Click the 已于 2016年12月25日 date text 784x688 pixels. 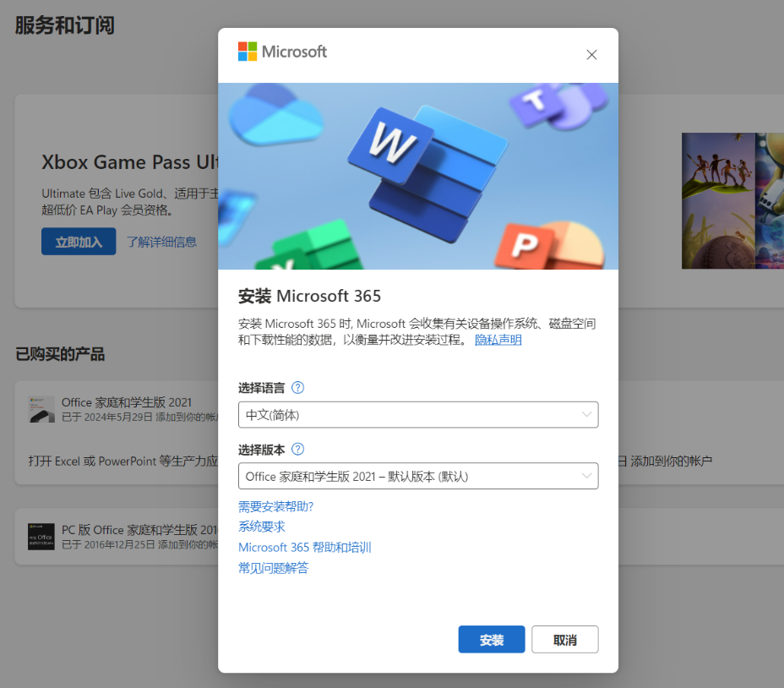(x=139, y=544)
